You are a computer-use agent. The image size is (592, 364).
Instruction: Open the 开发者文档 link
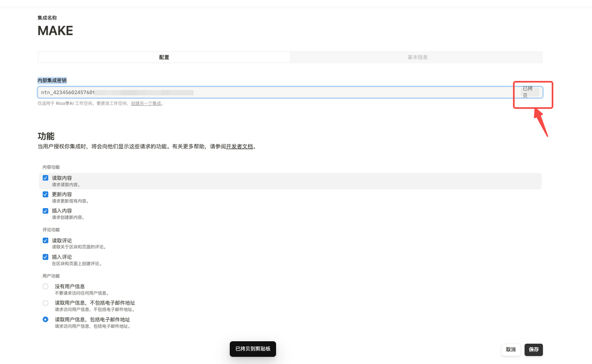239,147
